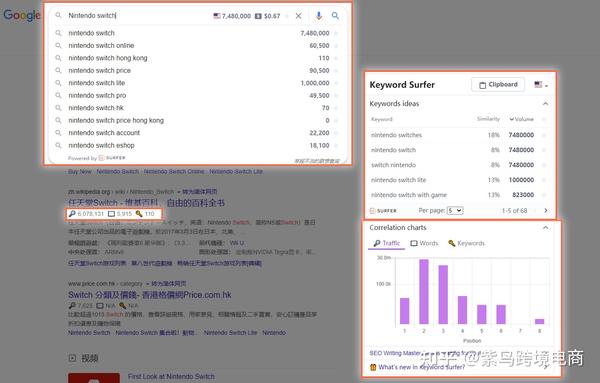The image size is (600, 383).
Task: Click the chart bar for position 3
Action: coord(443,295)
